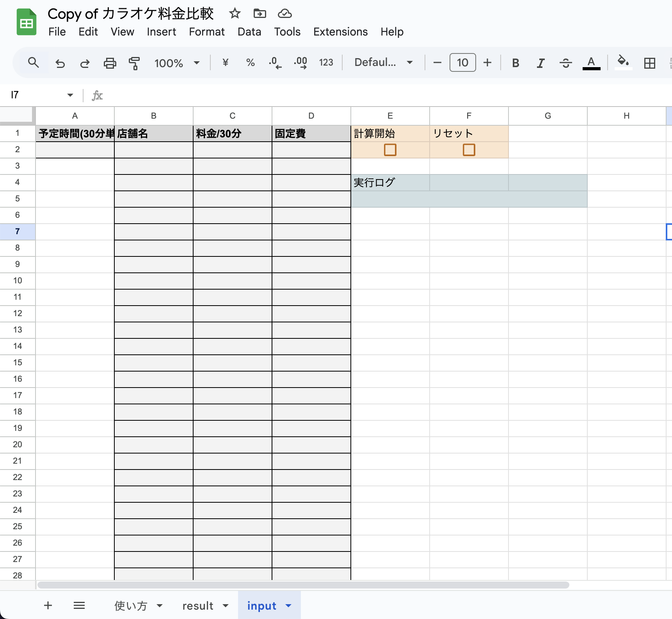The height and width of the screenshot is (619, 672).
Task: Check the cloud save status icon
Action: [x=285, y=14]
